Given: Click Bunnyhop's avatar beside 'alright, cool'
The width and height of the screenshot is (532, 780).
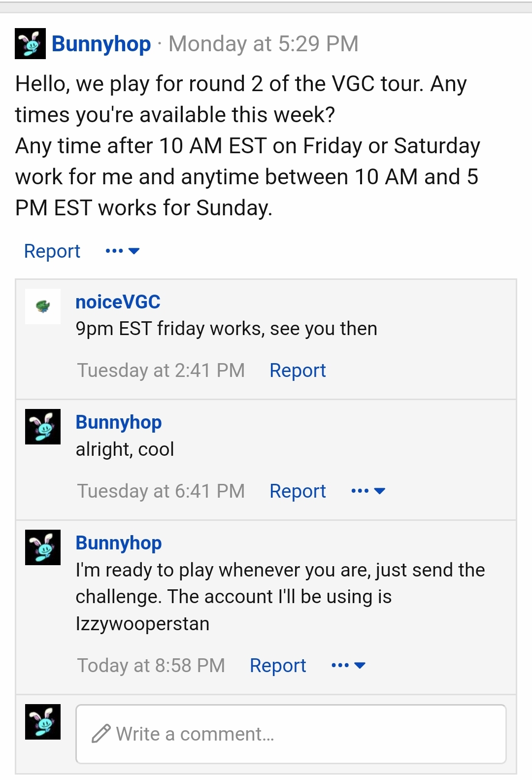Looking at the screenshot, I should point(43,427).
